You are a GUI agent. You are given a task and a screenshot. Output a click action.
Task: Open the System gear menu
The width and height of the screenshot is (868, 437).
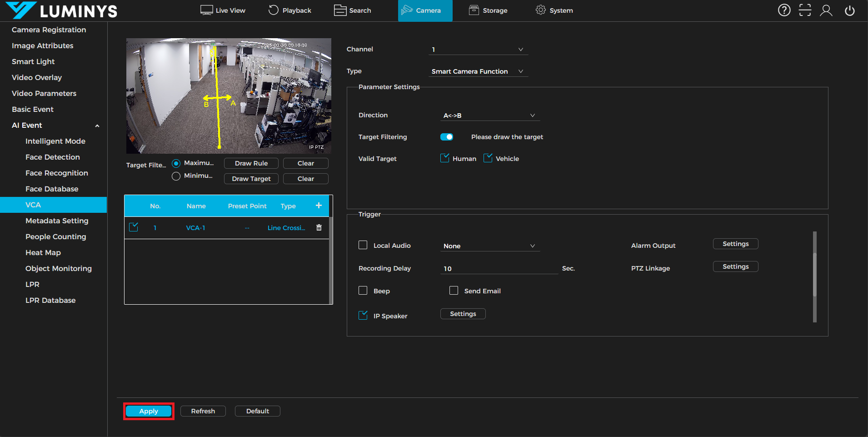[554, 10]
